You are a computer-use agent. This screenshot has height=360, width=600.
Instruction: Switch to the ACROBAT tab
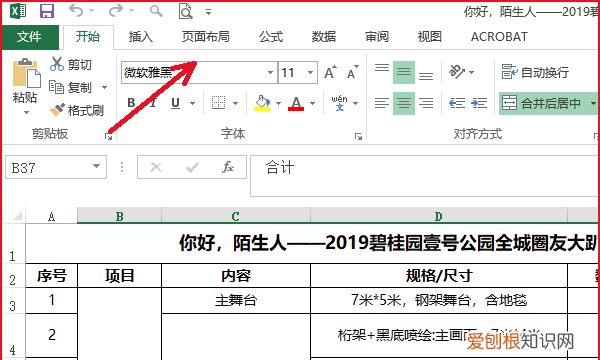tap(499, 37)
